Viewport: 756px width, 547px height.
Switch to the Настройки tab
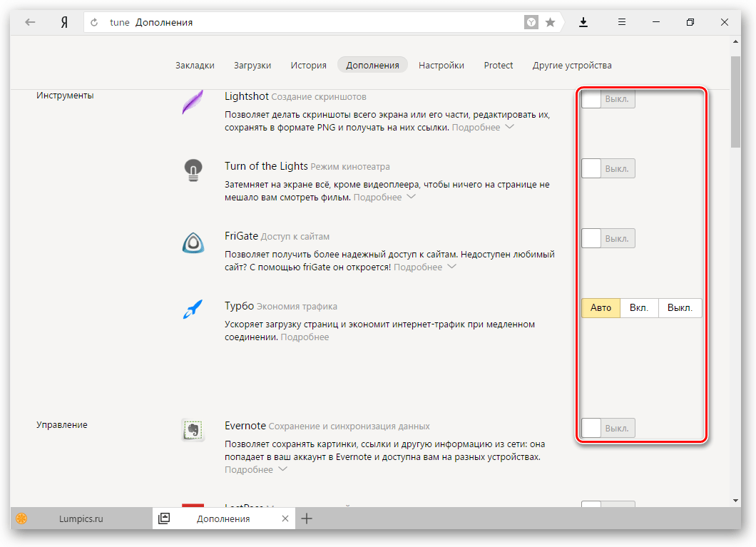pos(441,65)
